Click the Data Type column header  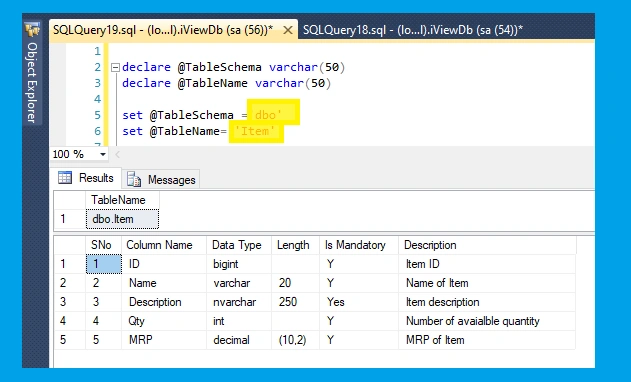[239, 245]
